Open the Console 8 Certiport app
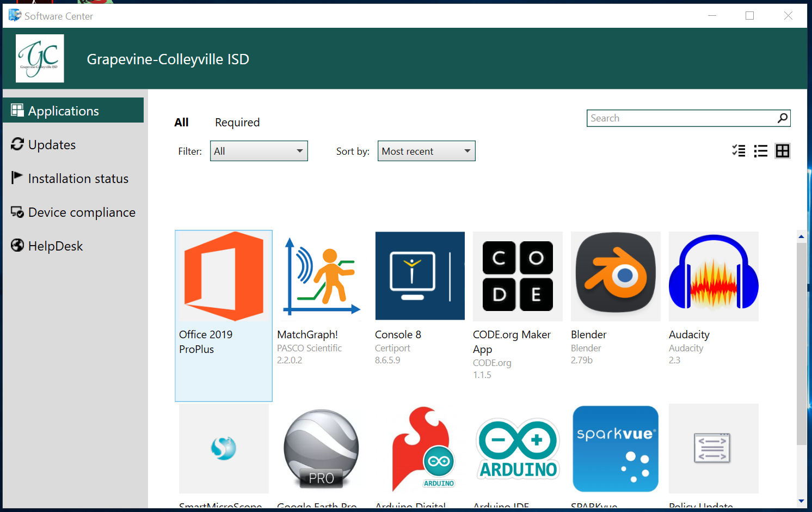 pyautogui.click(x=420, y=277)
